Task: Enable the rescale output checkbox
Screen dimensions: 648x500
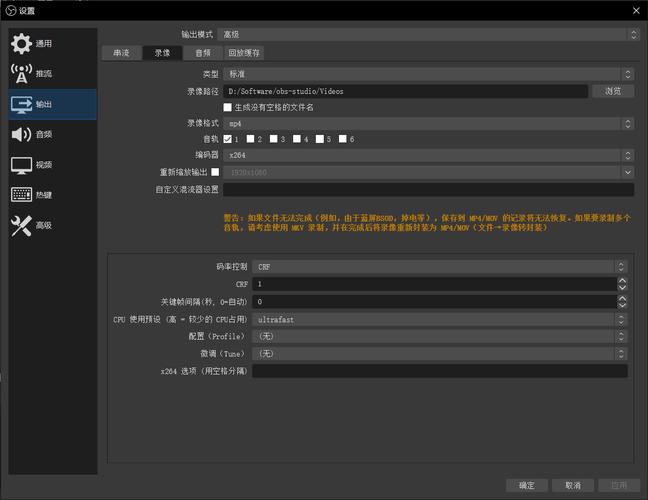Action: [x=215, y=172]
